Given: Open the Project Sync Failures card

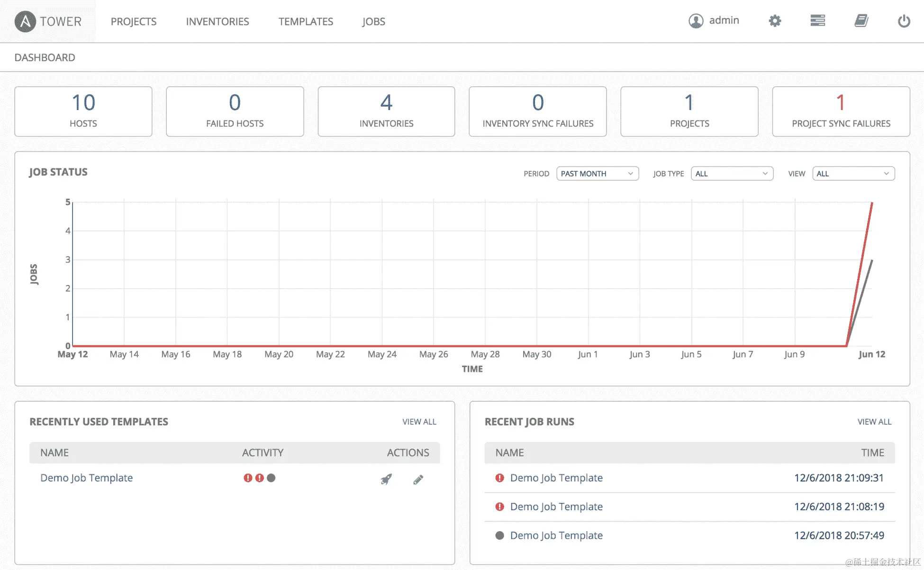Looking at the screenshot, I should pyautogui.click(x=841, y=111).
